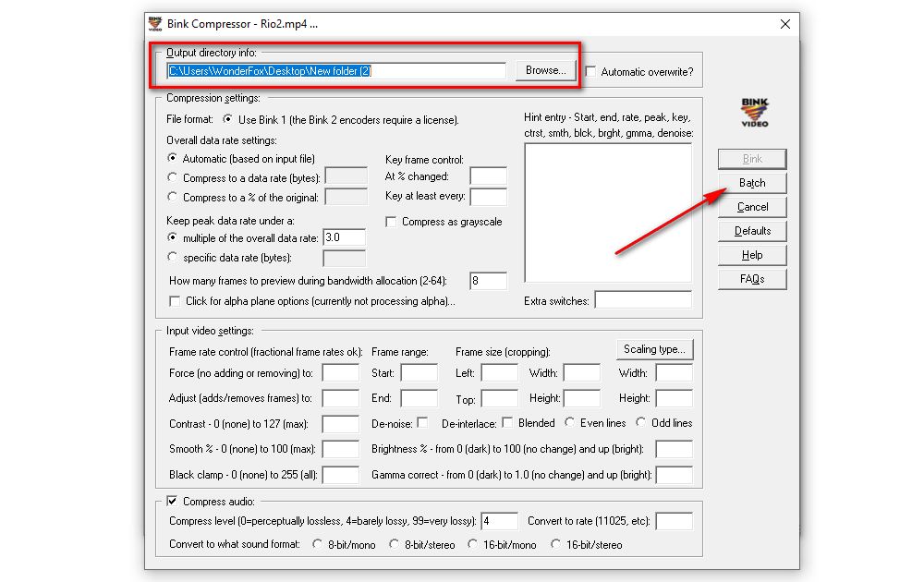This screenshot has width=924, height=582.
Task: Click the cropping Top field
Action: (499, 398)
